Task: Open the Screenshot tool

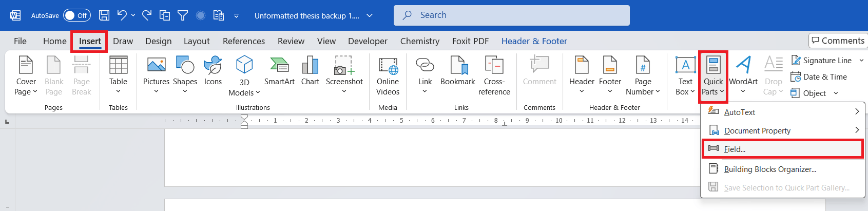Action: pos(344,76)
